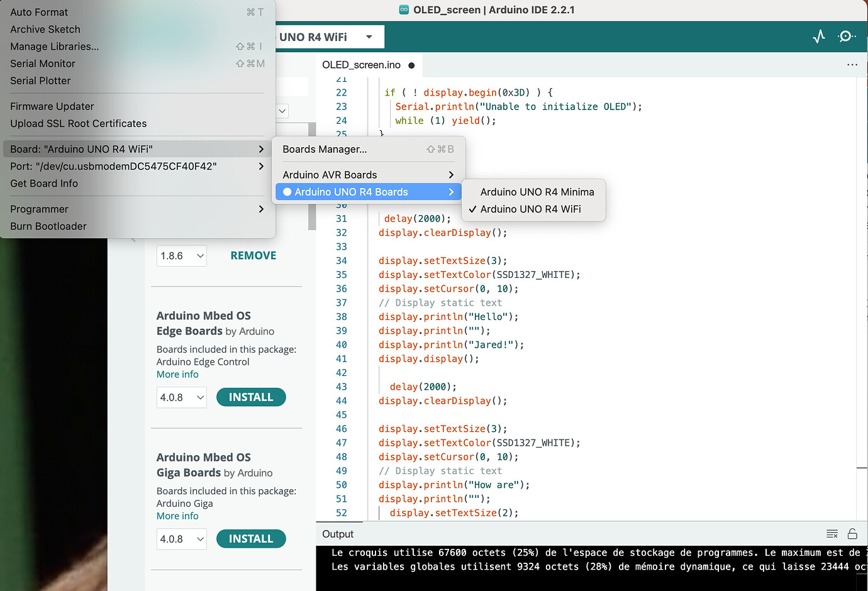
Task: Open board selector dropdown UNO R4 WiFi
Action: point(327,37)
